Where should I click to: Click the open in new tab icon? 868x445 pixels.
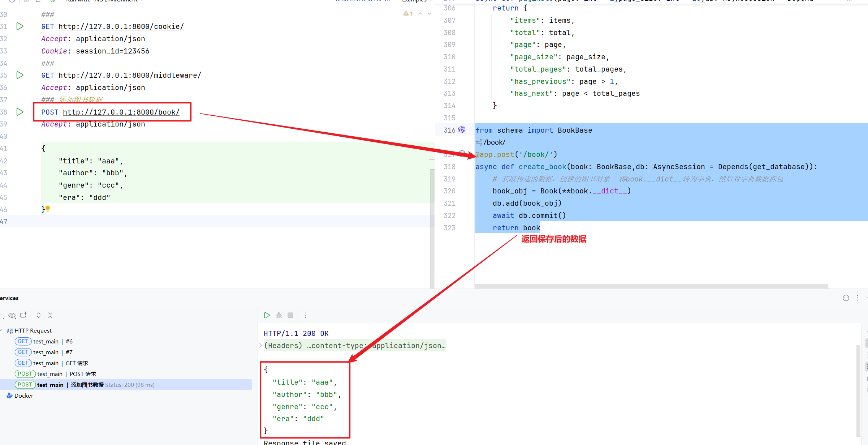click(23, 315)
